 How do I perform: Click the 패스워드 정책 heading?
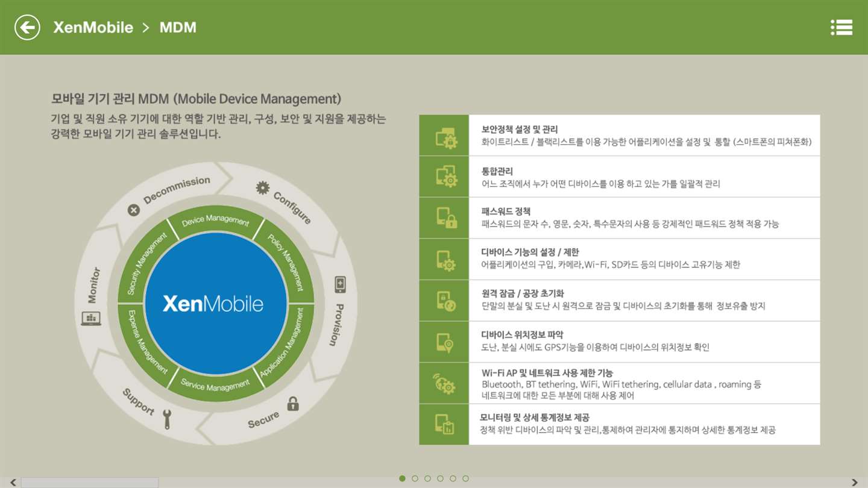506,211
